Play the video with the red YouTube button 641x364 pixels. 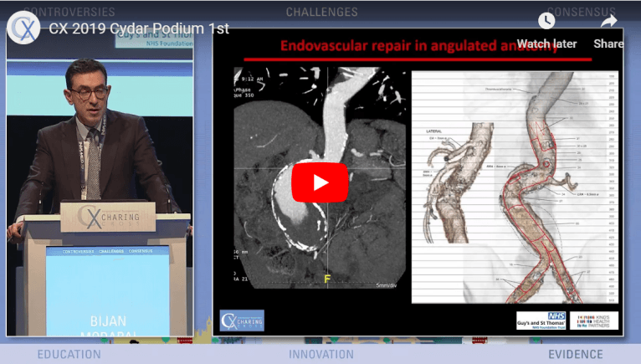coord(320,182)
